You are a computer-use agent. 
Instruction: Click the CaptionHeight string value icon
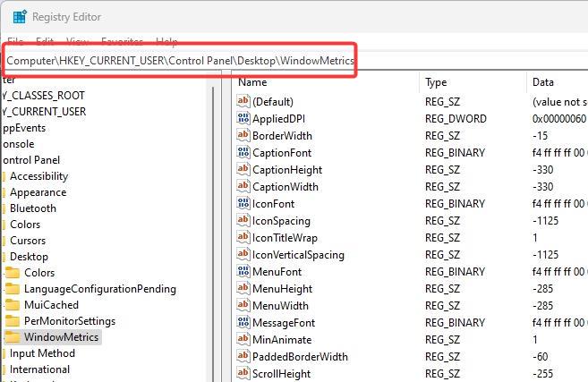click(x=243, y=169)
